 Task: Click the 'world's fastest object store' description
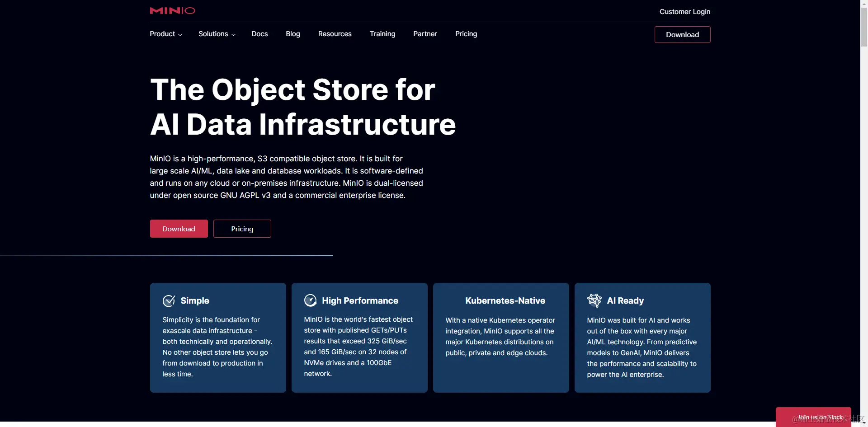[359, 347]
